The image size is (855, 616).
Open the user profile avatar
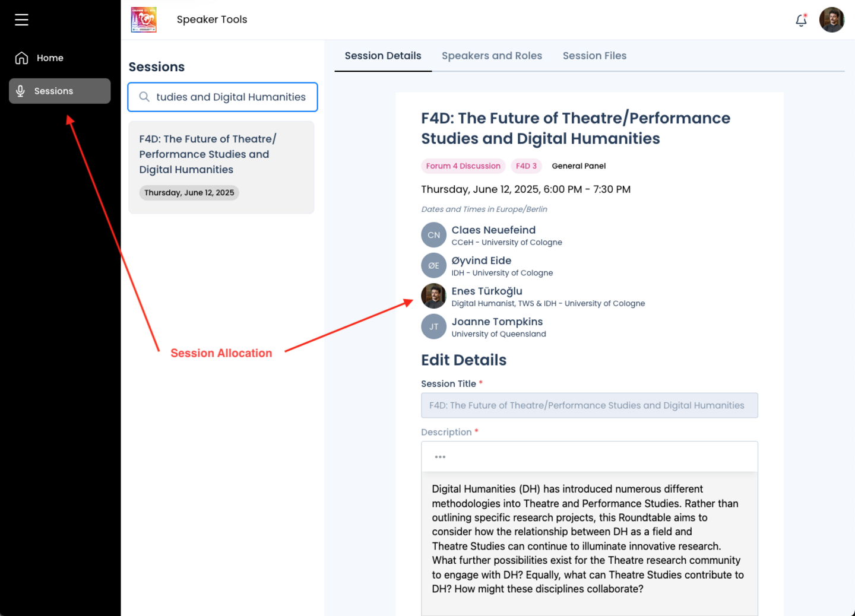pos(831,20)
